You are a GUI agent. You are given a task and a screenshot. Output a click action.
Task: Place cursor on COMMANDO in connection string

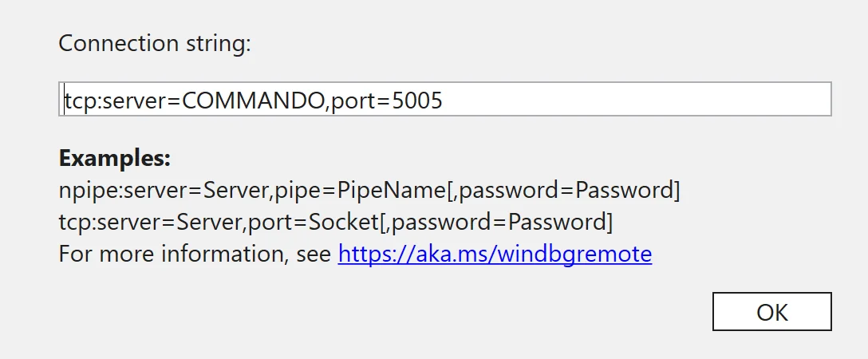point(253,101)
